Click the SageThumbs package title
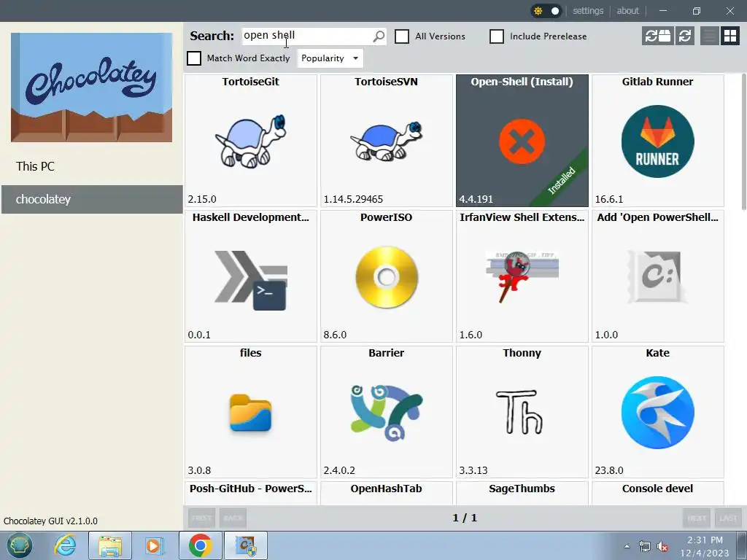 [522, 489]
